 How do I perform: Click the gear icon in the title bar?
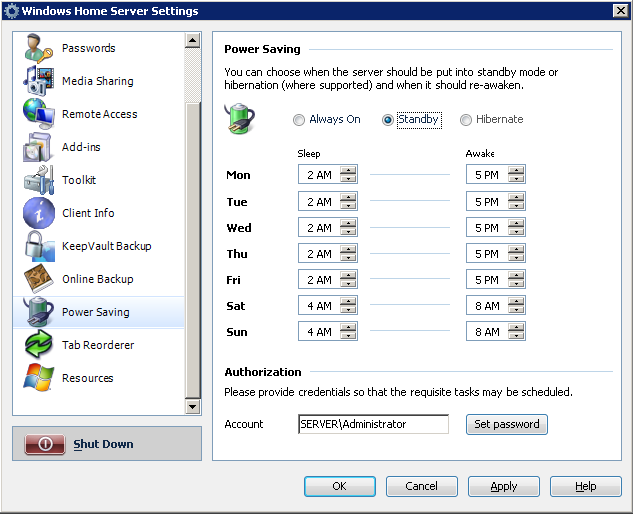click(11, 11)
